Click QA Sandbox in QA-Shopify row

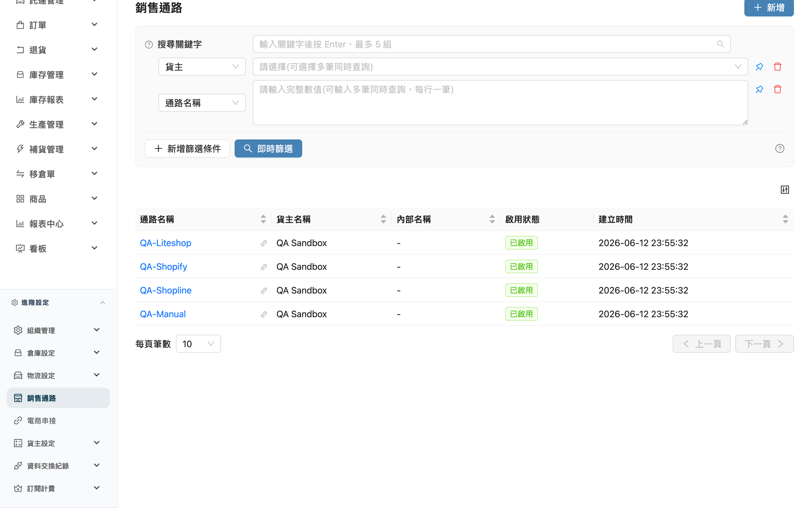click(x=301, y=267)
